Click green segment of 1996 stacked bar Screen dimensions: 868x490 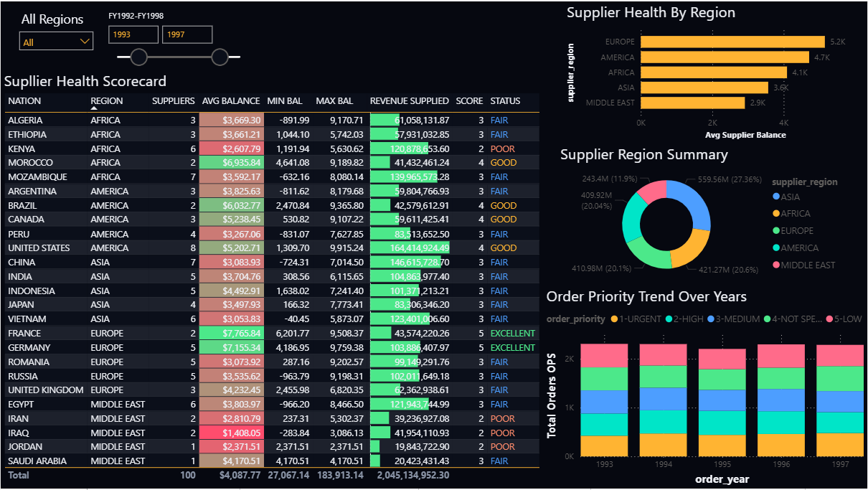781,379
